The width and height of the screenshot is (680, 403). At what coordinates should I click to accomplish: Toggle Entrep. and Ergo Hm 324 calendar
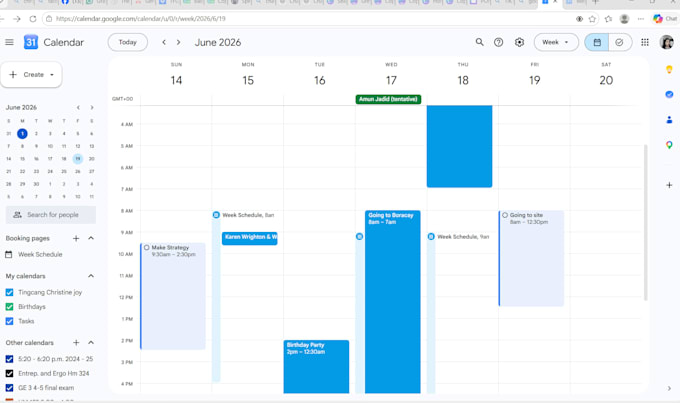[9, 373]
